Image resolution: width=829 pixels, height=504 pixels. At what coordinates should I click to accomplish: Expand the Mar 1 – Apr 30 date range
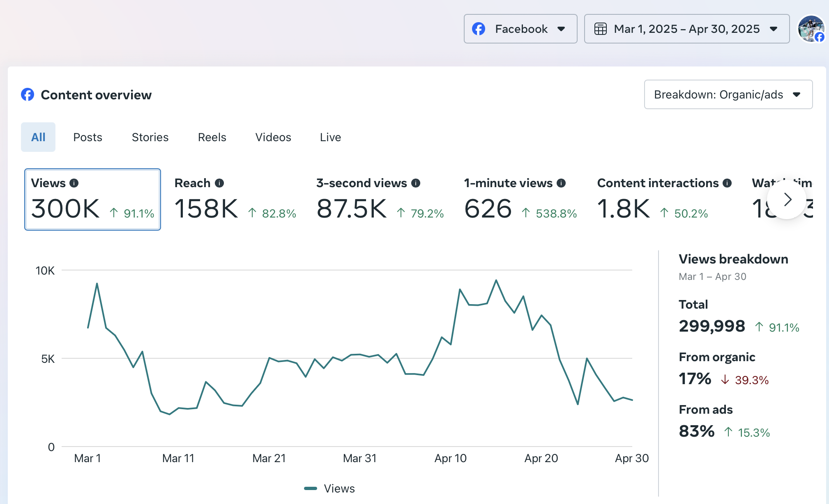[x=686, y=29]
